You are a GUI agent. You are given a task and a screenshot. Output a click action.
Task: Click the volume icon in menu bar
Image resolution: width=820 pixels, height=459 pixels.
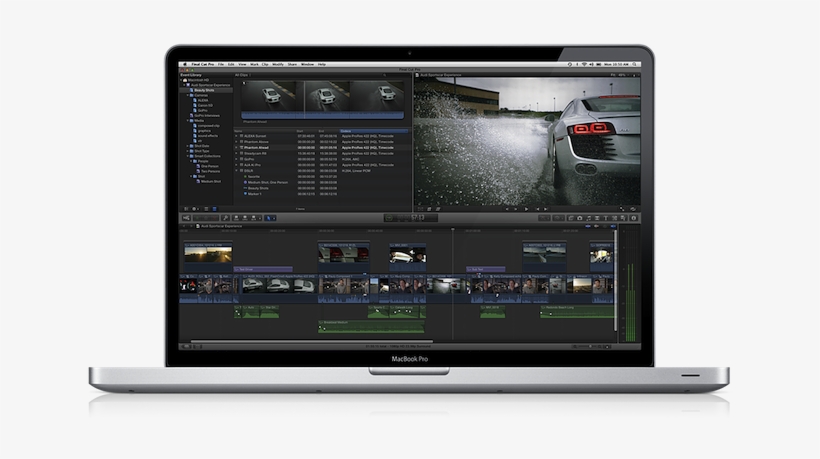(x=591, y=64)
